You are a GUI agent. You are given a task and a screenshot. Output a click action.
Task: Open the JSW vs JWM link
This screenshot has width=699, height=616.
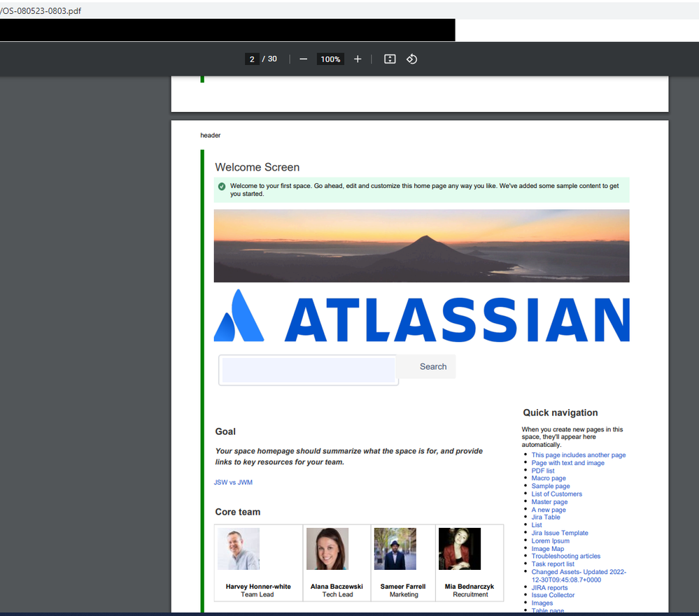click(x=233, y=482)
